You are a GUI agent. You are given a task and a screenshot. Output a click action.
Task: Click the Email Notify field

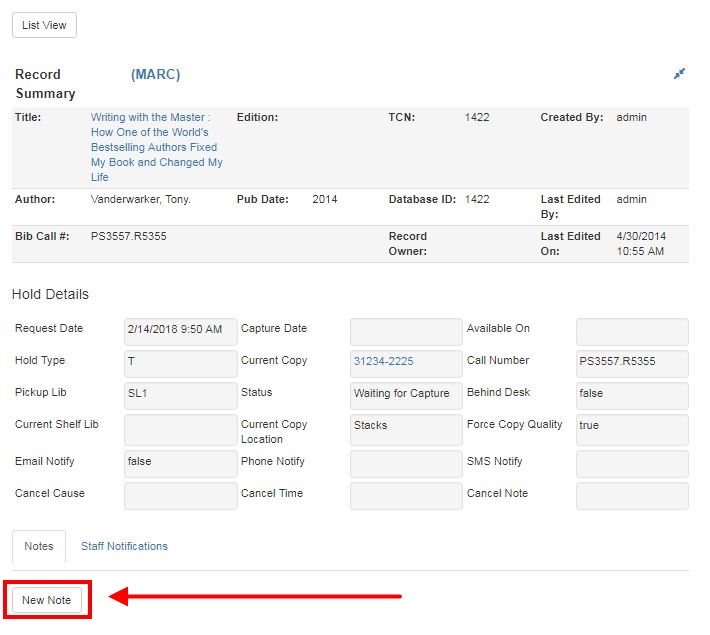[x=180, y=464]
